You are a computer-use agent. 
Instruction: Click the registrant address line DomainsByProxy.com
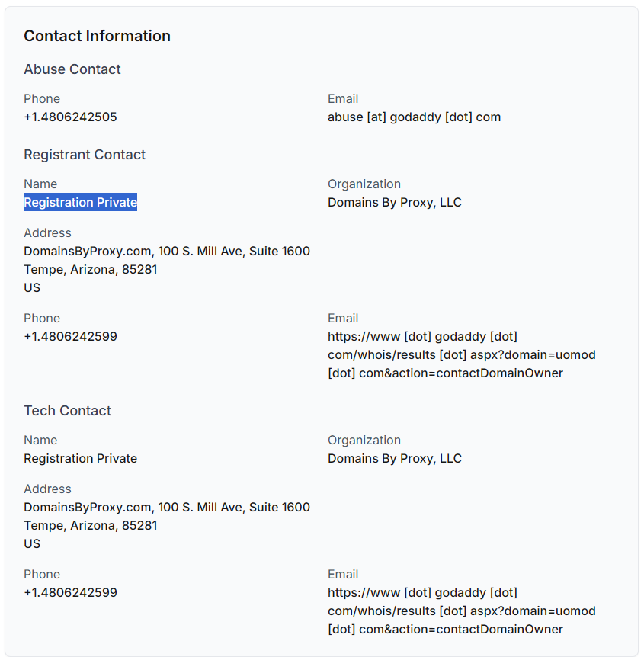(x=167, y=251)
